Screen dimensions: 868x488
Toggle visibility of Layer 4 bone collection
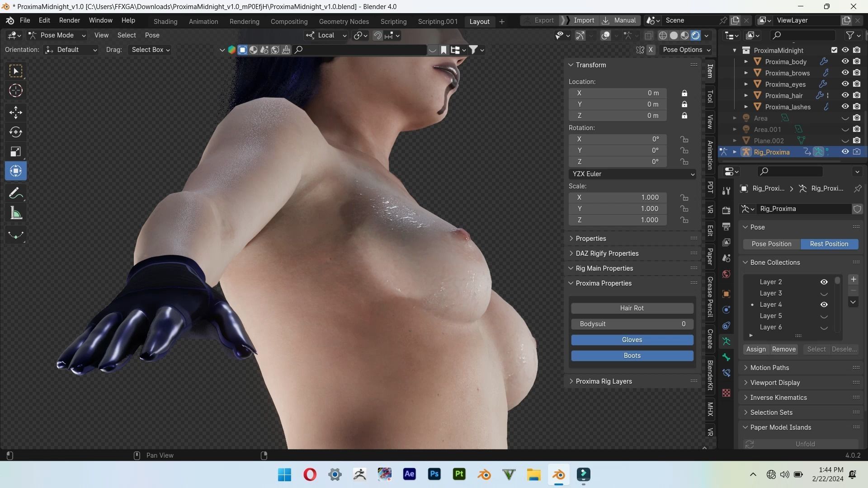point(824,305)
